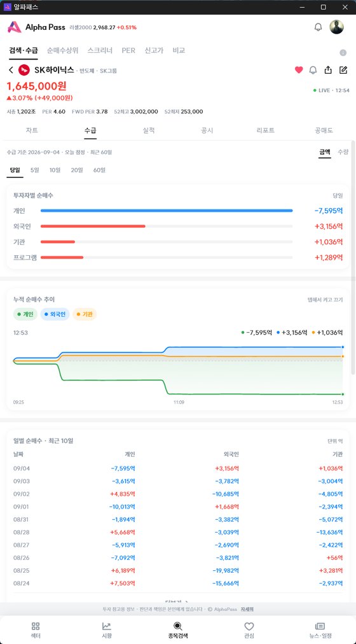Select the 20일 period tab

click(77, 170)
